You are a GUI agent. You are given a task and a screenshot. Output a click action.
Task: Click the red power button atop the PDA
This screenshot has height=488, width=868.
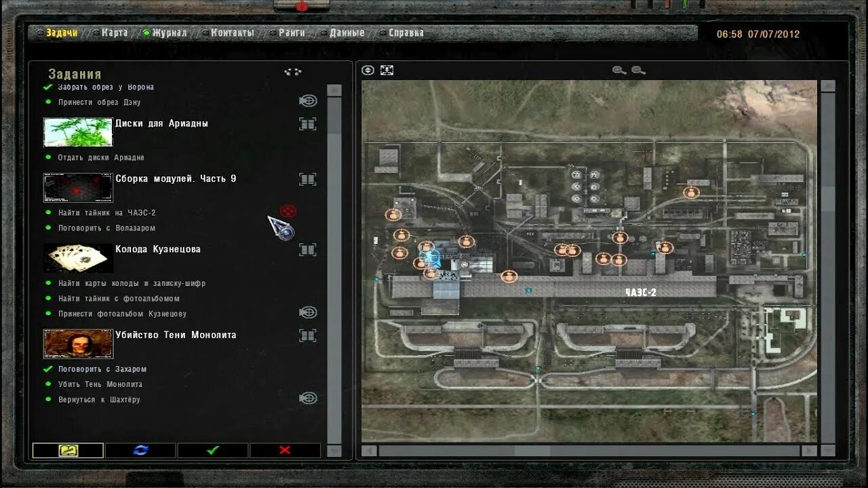[x=302, y=5]
